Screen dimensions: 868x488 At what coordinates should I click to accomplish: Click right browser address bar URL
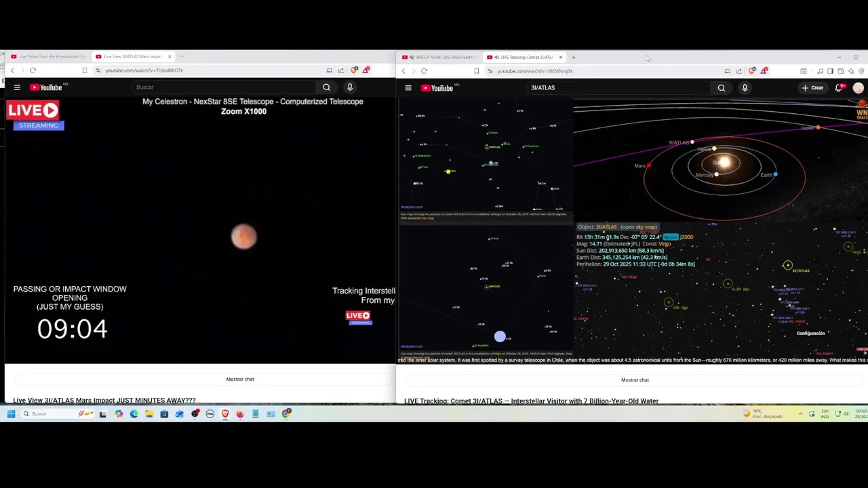[535, 70]
